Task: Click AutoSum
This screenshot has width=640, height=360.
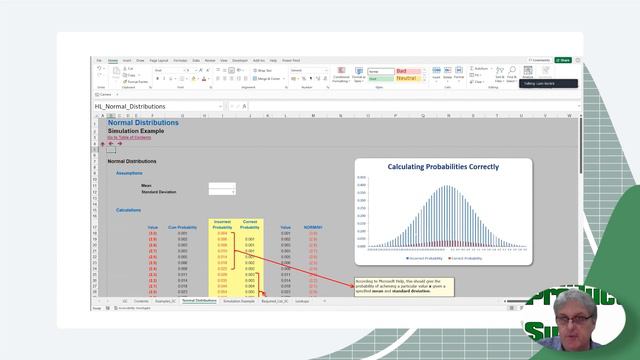Action: coord(479,69)
